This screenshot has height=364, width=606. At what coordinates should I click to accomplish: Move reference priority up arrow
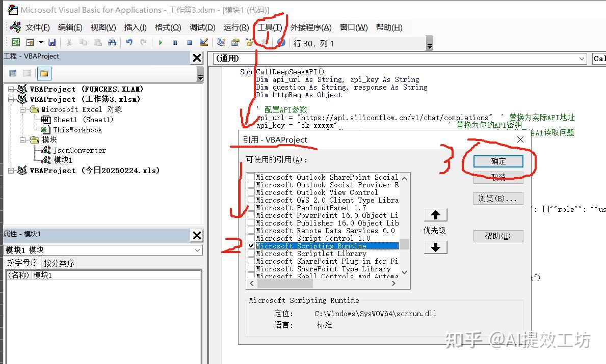point(436,215)
